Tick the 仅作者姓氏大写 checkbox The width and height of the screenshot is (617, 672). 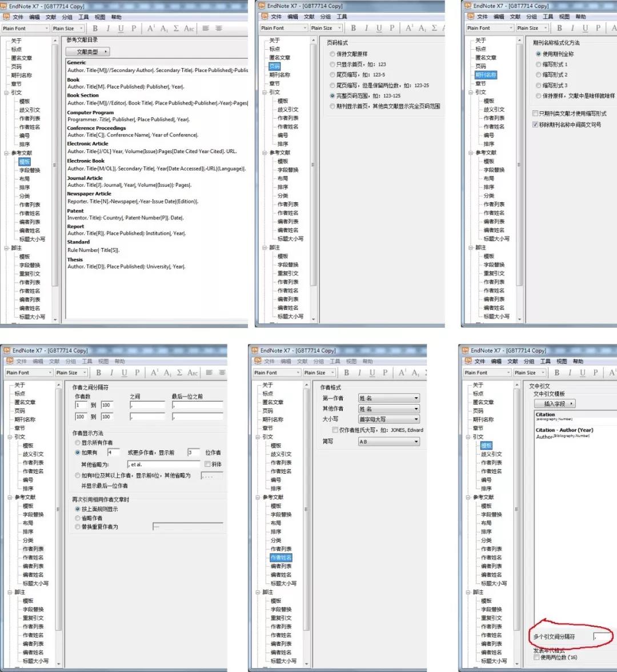point(335,430)
